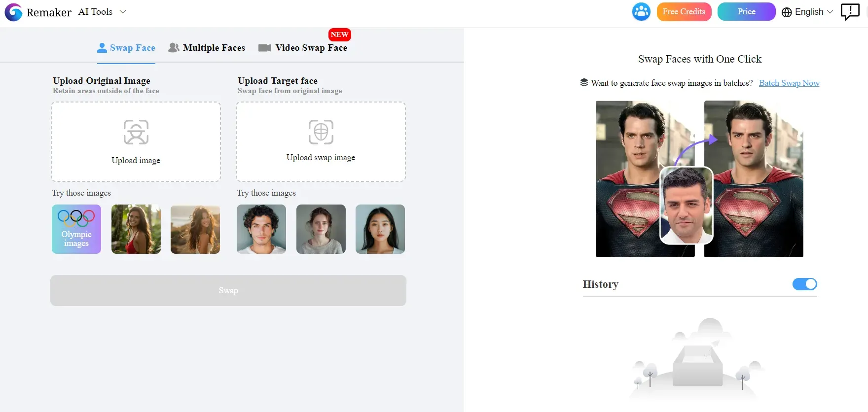The image size is (868, 412).
Task: Select the curly-haired man target face thumbnail
Action: [261, 229]
